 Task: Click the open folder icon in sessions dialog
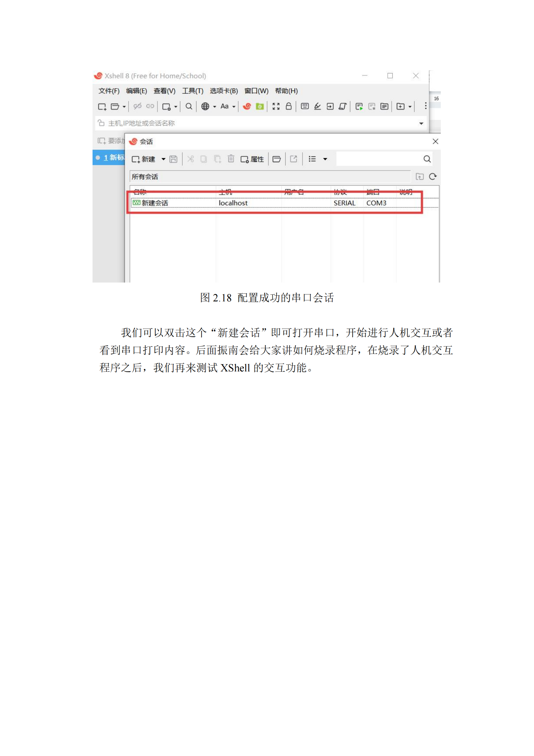point(277,159)
